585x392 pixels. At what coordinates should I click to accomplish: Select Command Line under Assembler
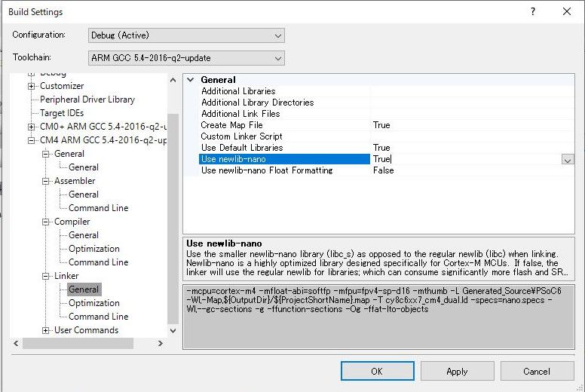[98, 208]
